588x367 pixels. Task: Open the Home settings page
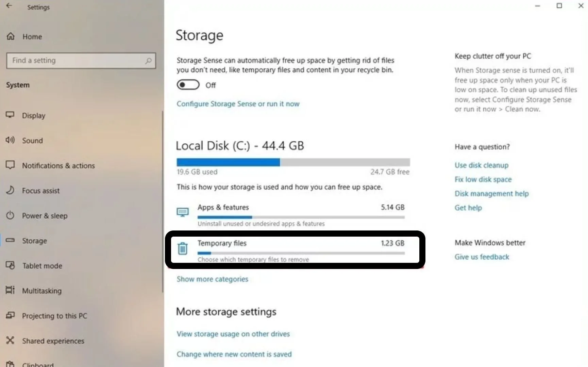(32, 36)
